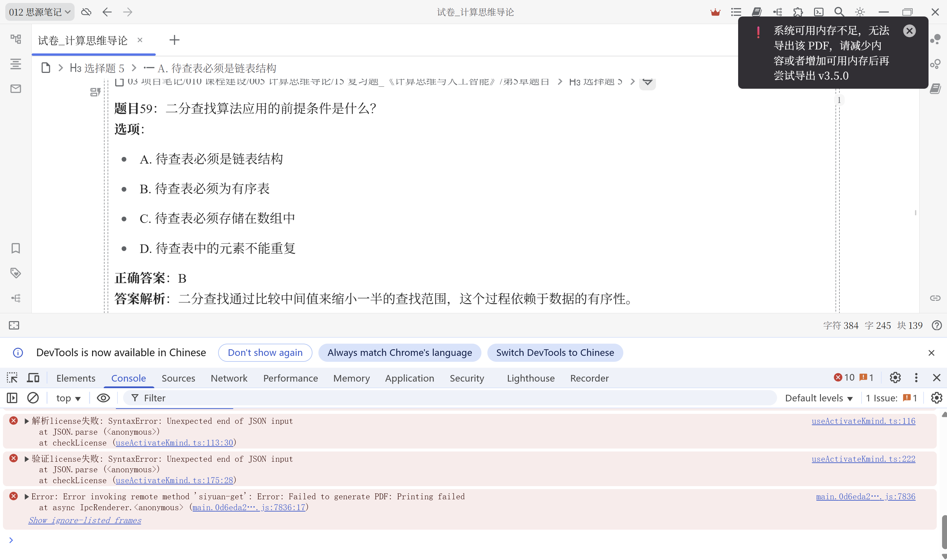Switch to the Elements tab
947x560 pixels.
click(x=76, y=378)
